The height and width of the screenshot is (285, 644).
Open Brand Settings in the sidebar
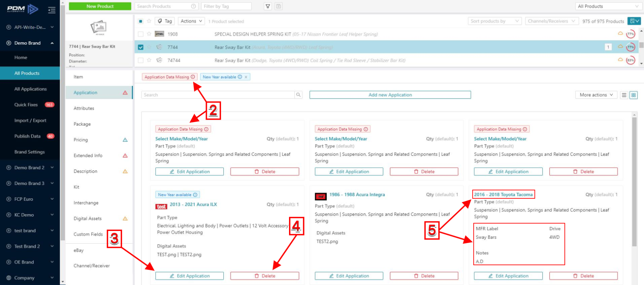pyautogui.click(x=30, y=152)
